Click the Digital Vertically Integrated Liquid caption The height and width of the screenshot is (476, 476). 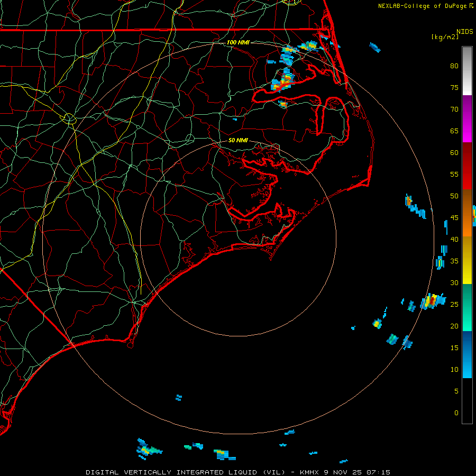click(x=237, y=472)
